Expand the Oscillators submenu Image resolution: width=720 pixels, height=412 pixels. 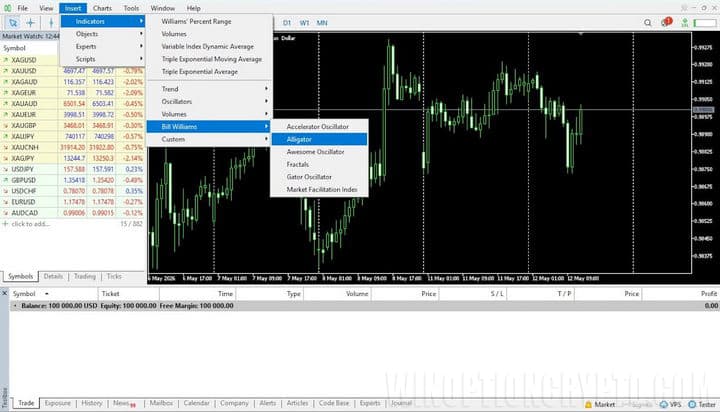[209, 102]
